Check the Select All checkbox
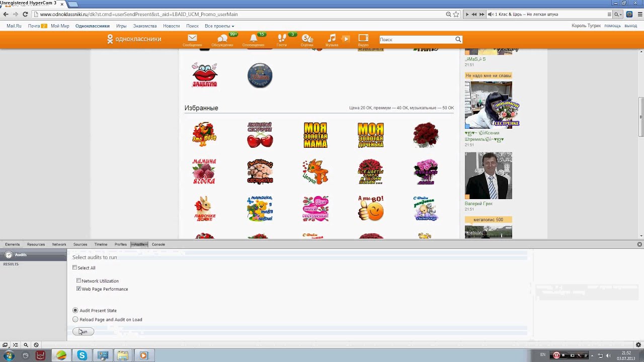 pyautogui.click(x=75, y=267)
